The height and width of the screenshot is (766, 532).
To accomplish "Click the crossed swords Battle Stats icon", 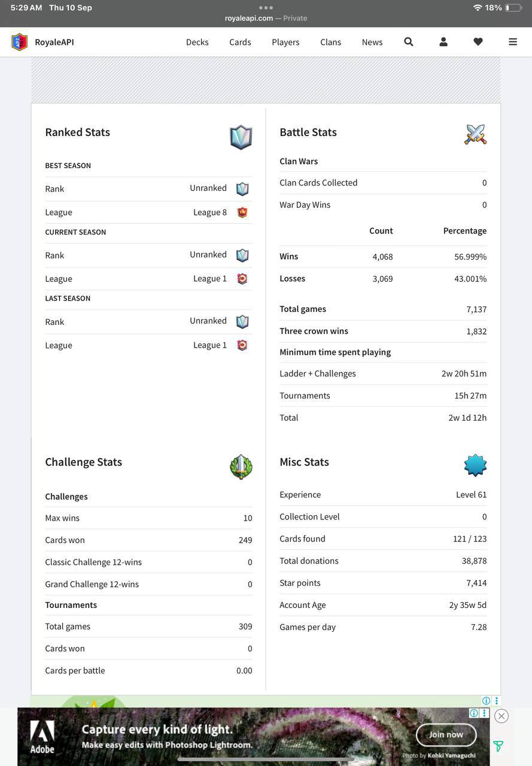I will tap(476, 134).
